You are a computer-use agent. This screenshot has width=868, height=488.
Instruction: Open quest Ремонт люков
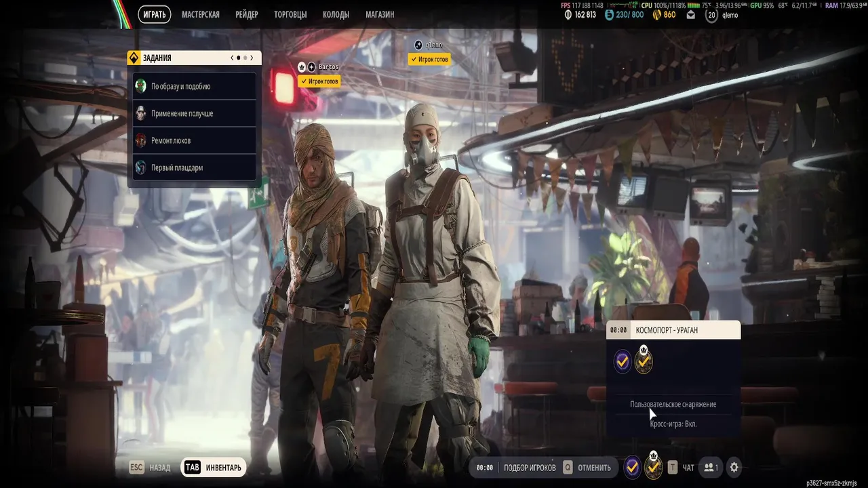[195, 140]
